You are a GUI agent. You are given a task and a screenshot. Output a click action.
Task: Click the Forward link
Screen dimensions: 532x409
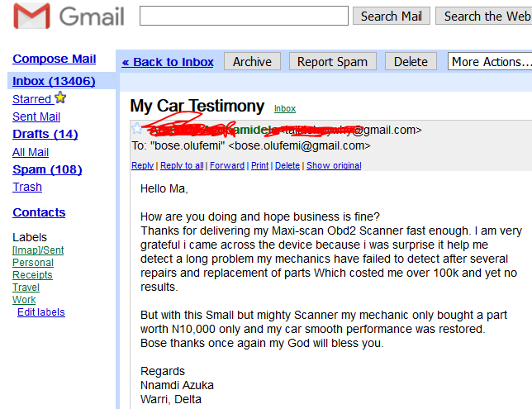click(227, 166)
